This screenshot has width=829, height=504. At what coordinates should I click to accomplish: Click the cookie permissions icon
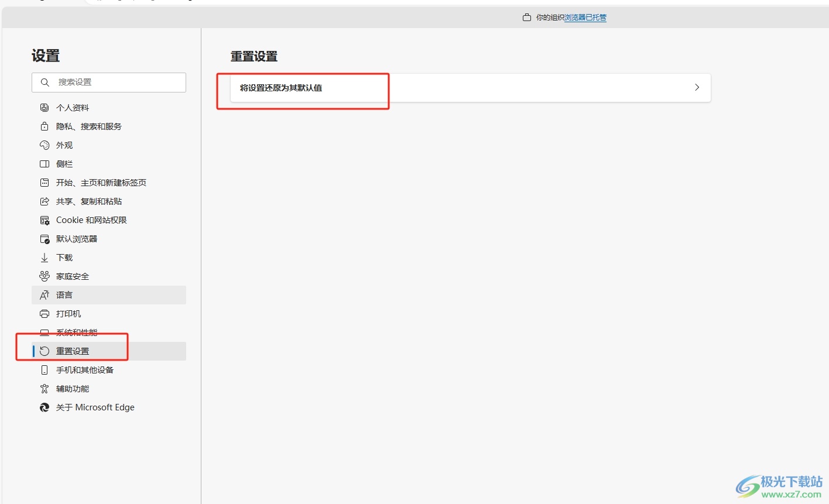44,220
